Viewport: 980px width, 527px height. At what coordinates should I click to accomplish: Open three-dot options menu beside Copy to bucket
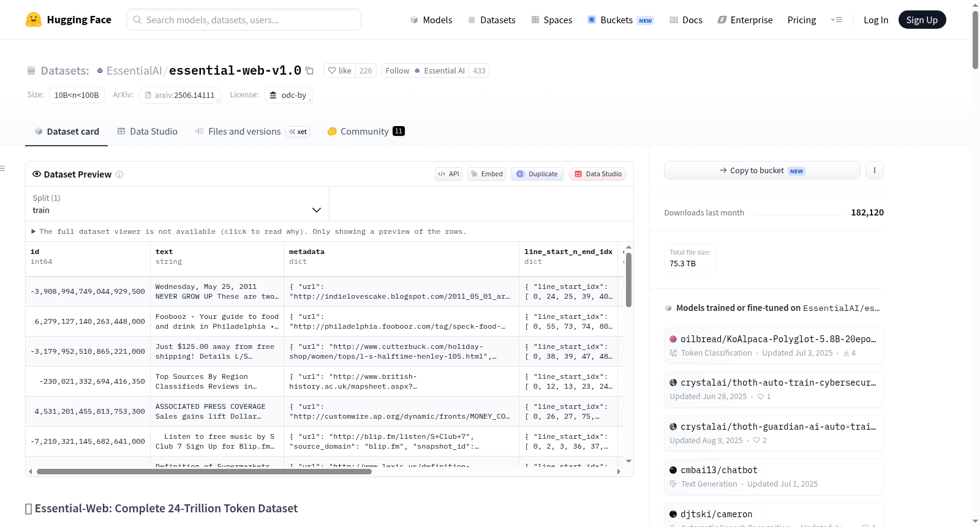(875, 170)
